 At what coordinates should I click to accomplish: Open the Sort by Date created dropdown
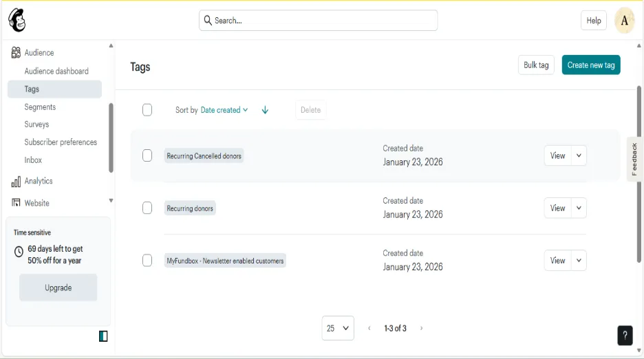(x=224, y=110)
